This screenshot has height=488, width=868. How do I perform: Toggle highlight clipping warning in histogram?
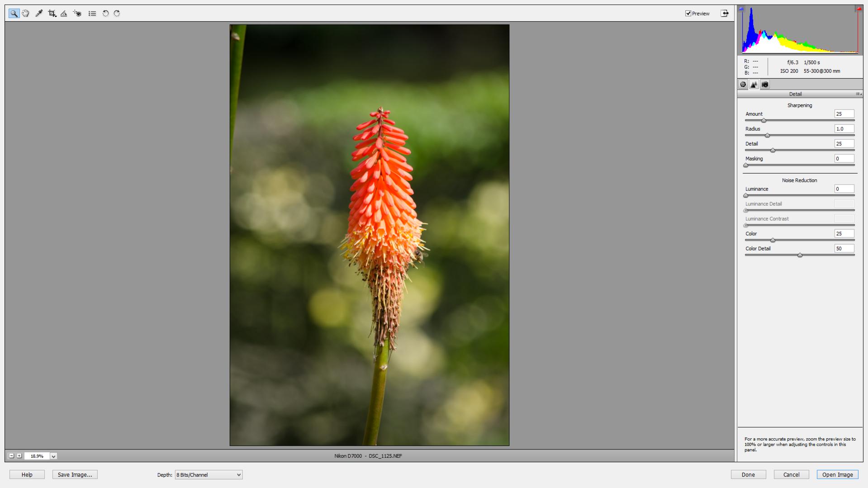pyautogui.click(x=858, y=9)
